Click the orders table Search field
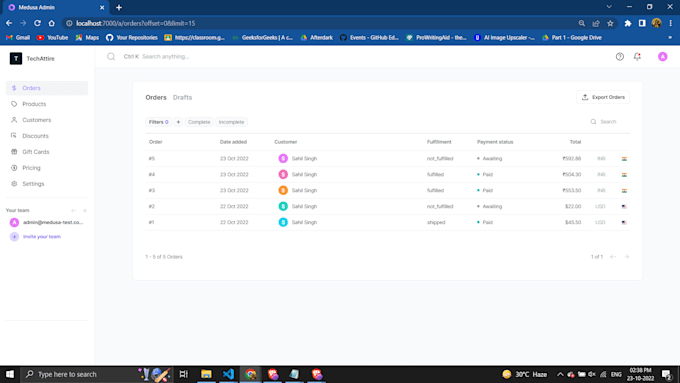 (609, 122)
